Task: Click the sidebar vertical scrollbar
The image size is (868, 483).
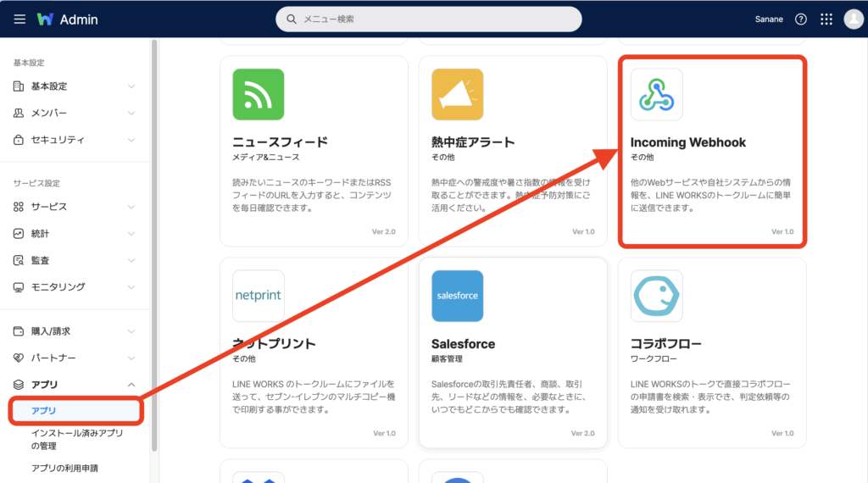Action: pos(154,245)
